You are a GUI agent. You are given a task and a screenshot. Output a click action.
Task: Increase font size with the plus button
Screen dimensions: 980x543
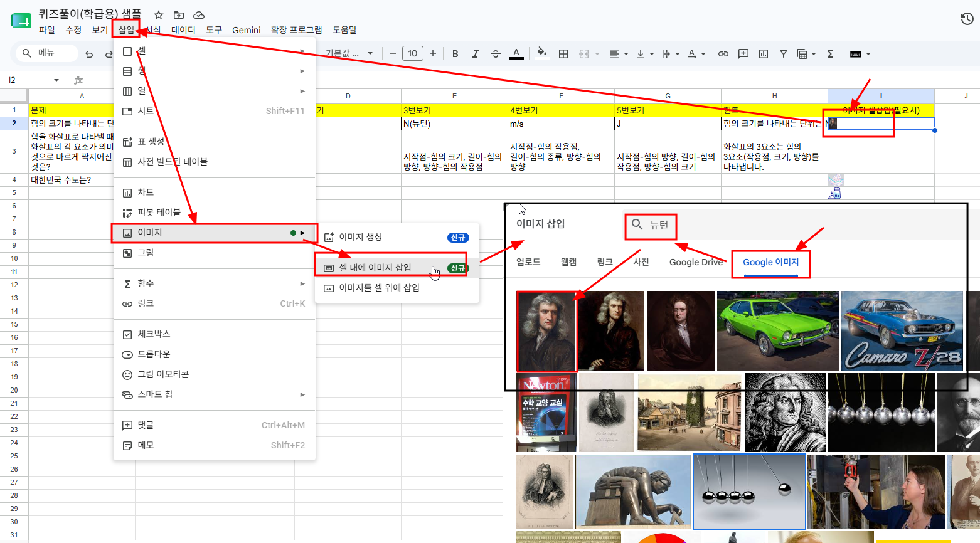(433, 54)
